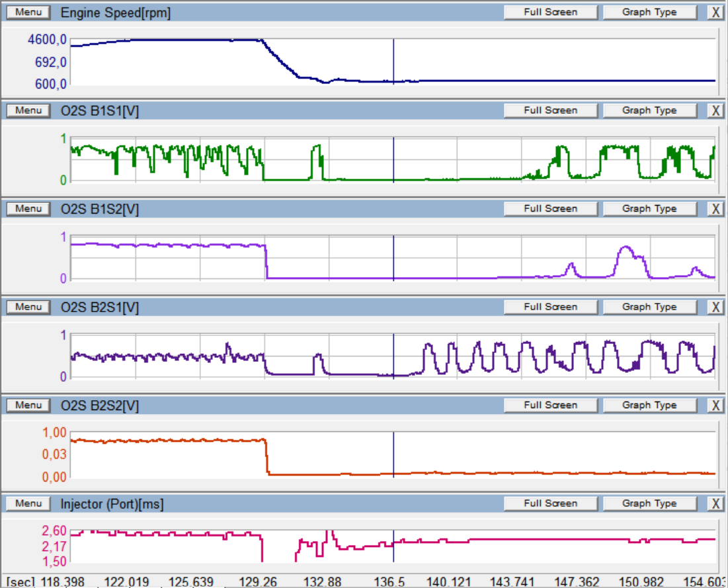View Injector (Port) graph in Full Screen
The image size is (728, 588).
point(550,503)
